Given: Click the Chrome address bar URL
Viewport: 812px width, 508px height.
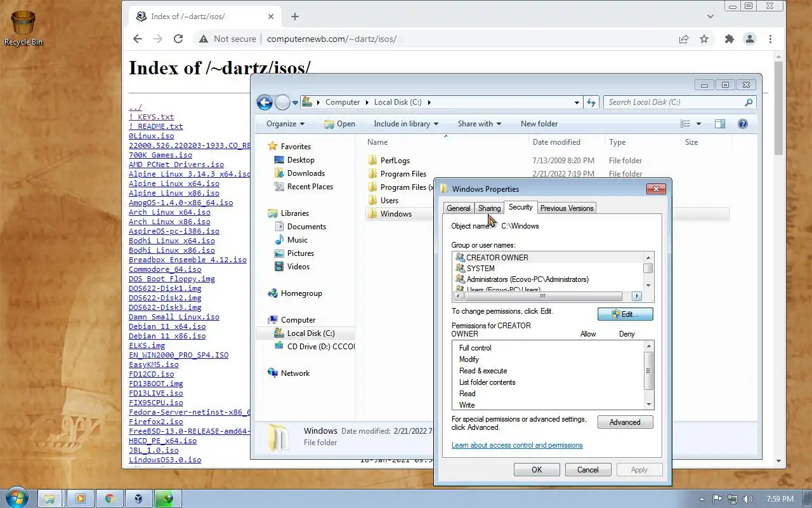Looking at the screenshot, I should pyautogui.click(x=332, y=39).
